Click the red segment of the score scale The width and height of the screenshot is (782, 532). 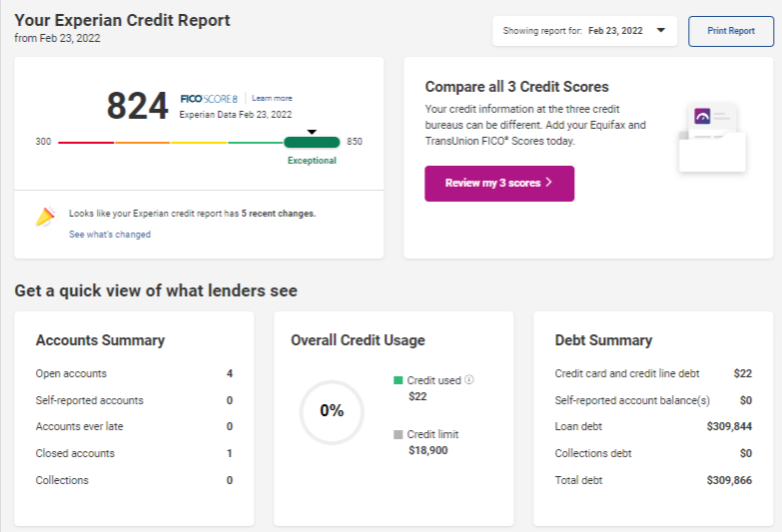(86, 143)
